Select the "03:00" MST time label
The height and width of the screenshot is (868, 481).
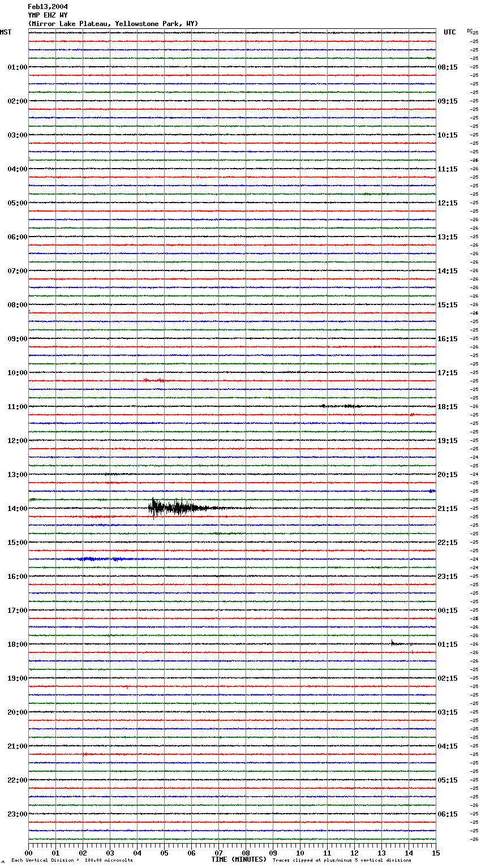[18, 135]
